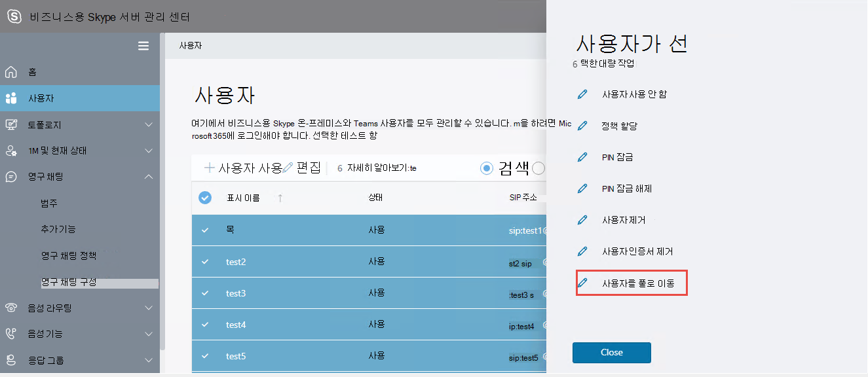Click the 상태 column header
The height and width of the screenshot is (377, 868).
coord(375,198)
